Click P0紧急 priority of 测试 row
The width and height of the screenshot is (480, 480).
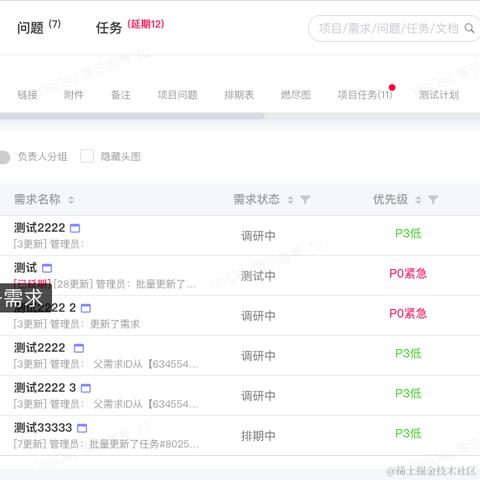408,274
